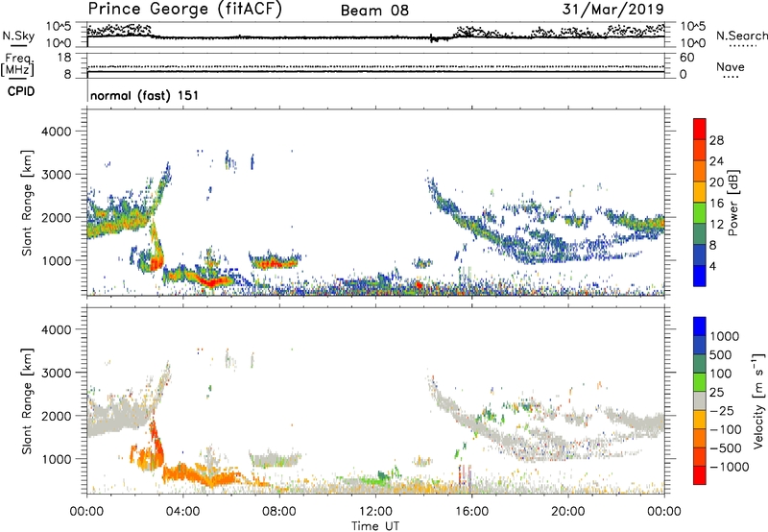Screen dimensions: 768x532
Task: Click the blue top segment of the velocity colorbar
Action: [700, 326]
